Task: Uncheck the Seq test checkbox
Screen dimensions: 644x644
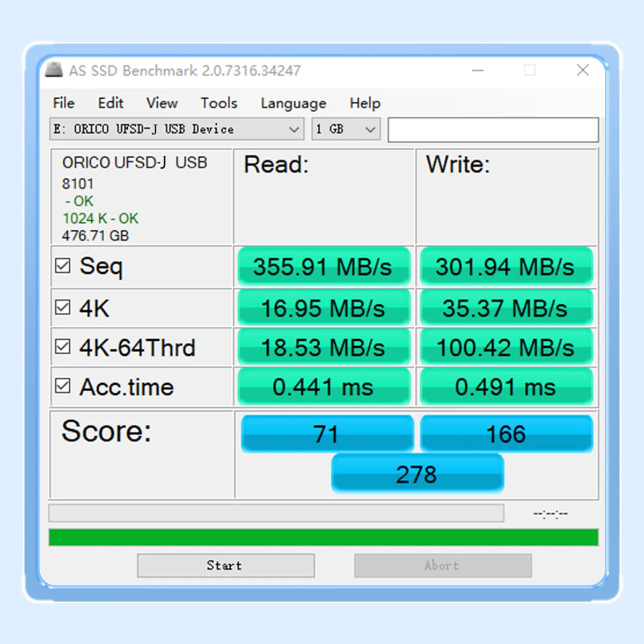Action: coord(63,266)
